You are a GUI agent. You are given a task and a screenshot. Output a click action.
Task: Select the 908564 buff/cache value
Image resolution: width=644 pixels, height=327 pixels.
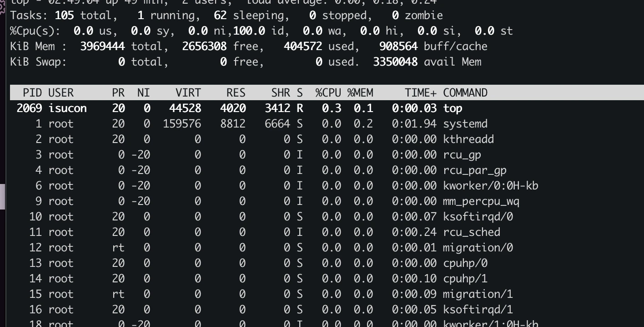click(x=398, y=46)
